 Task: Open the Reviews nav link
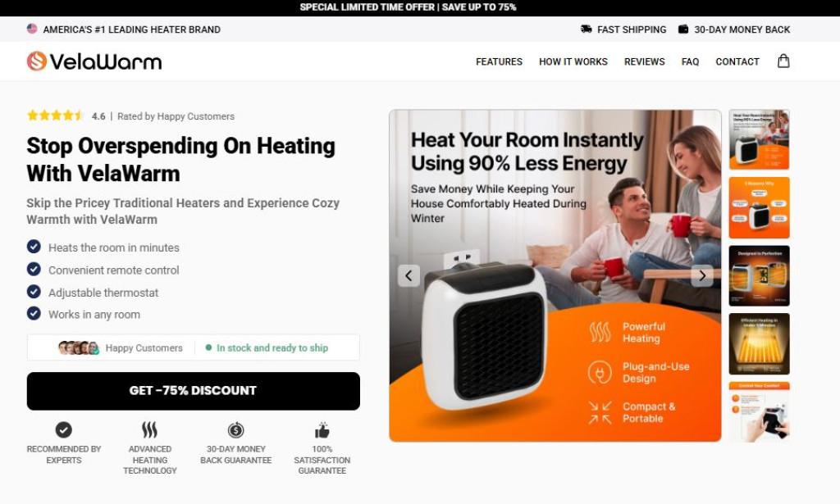coord(645,61)
